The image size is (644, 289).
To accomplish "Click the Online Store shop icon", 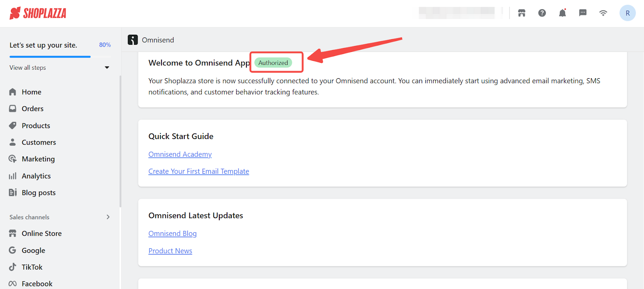I will click(x=13, y=233).
